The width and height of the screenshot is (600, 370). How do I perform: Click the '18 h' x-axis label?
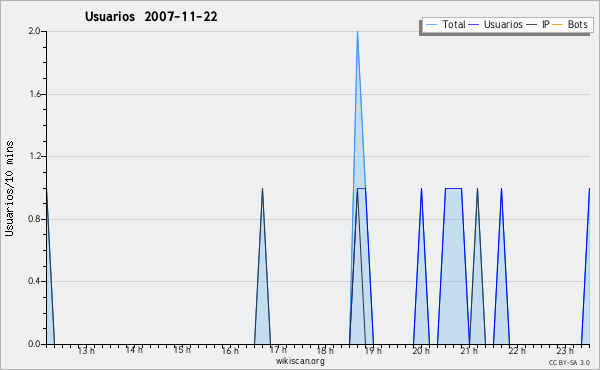(x=325, y=350)
